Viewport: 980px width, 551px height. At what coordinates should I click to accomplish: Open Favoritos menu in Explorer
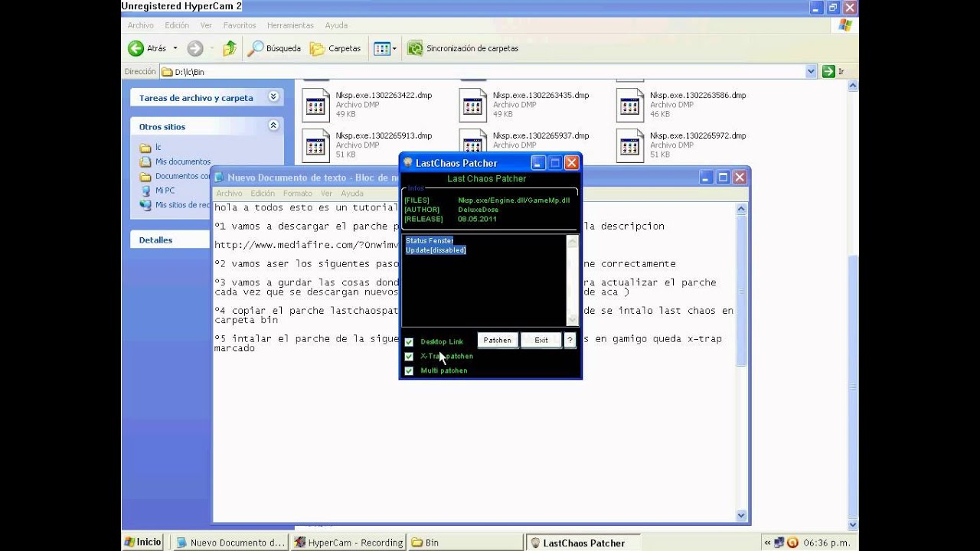pos(240,25)
